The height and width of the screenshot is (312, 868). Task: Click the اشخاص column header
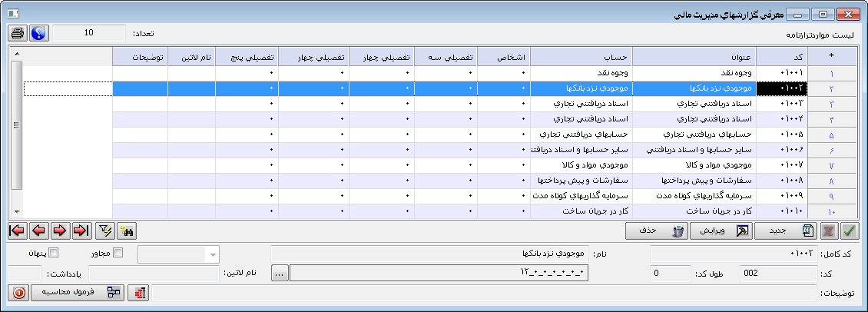click(x=504, y=56)
